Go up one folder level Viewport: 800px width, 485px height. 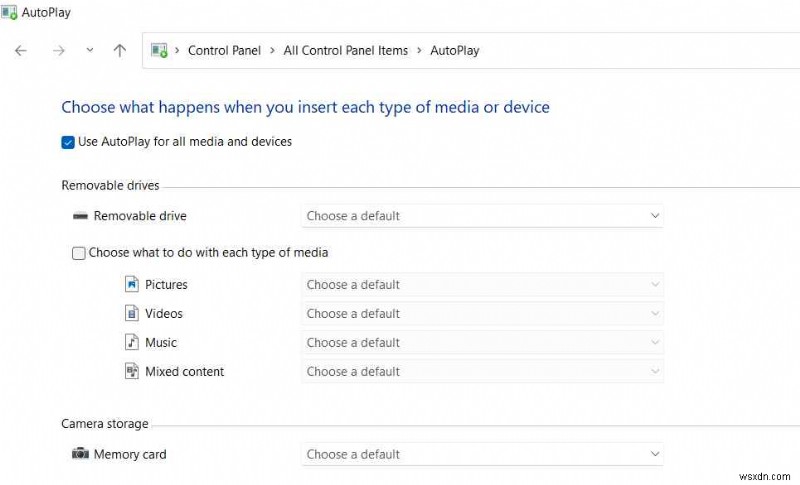(120, 50)
